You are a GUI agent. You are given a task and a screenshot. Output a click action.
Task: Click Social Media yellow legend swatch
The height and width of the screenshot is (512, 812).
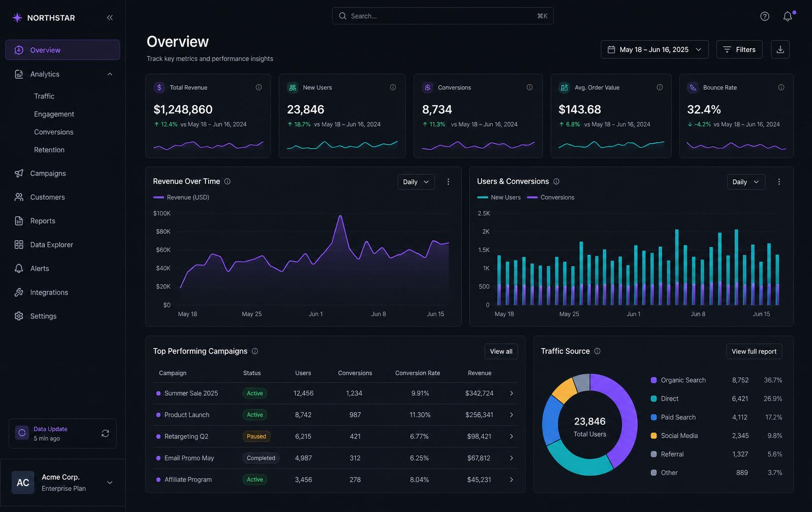pos(654,436)
